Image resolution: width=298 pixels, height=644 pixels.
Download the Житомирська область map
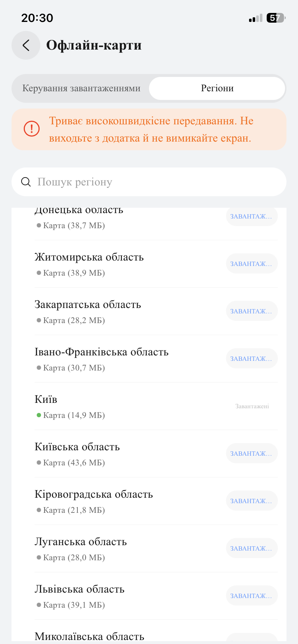pyautogui.click(x=252, y=264)
